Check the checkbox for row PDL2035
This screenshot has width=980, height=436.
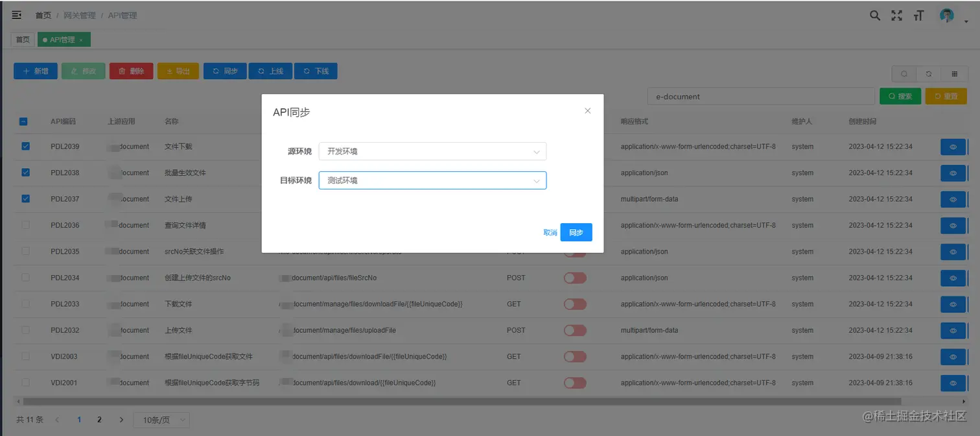[x=26, y=251]
